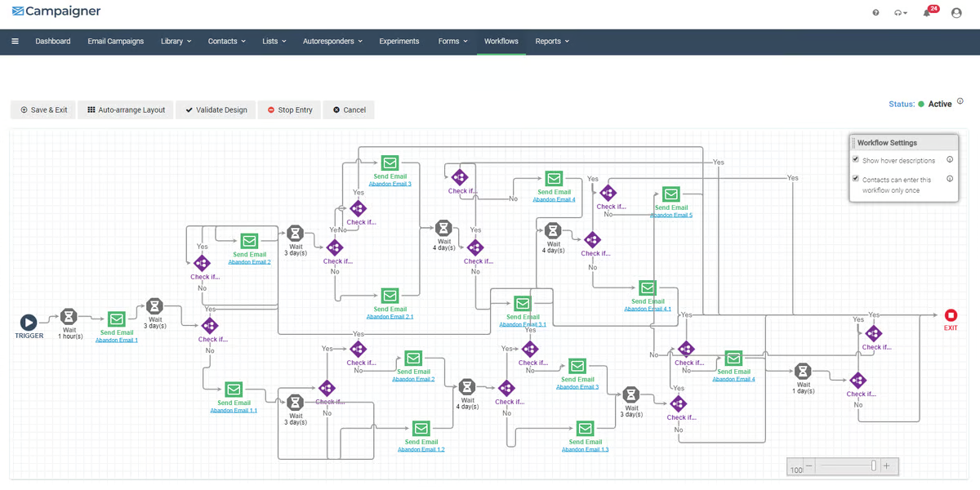Open the Abandon Email 3.1 link
The image size is (980, 490).
click(523, 324)
